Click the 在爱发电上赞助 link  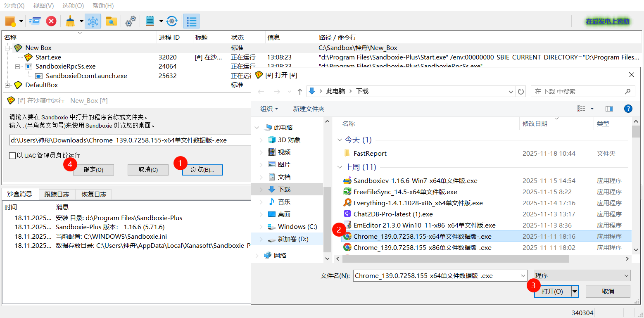click(x=607, y=21)
